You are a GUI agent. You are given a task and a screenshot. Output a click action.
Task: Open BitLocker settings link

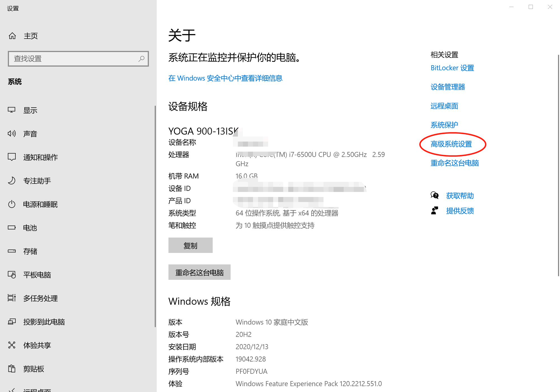pyautogui.click(x=452, y=68)
